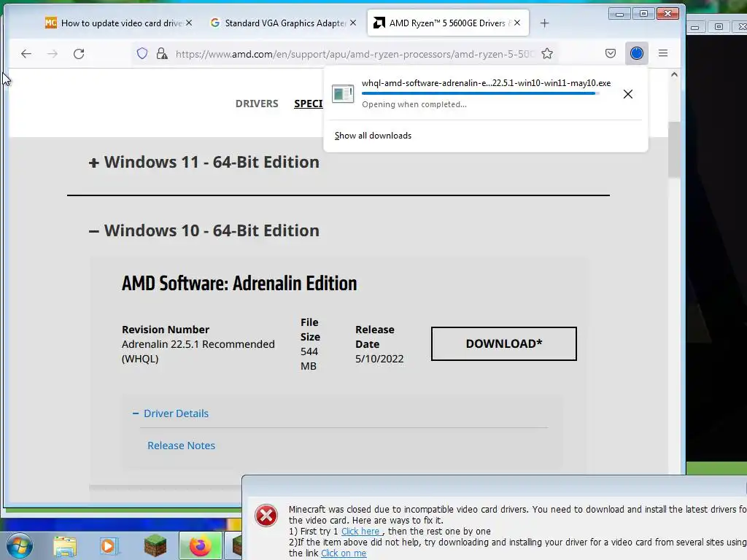The height and width of the screenshot is (560, 747).
Task: Show site security padlock info
Action: click(x=162, y=53)
